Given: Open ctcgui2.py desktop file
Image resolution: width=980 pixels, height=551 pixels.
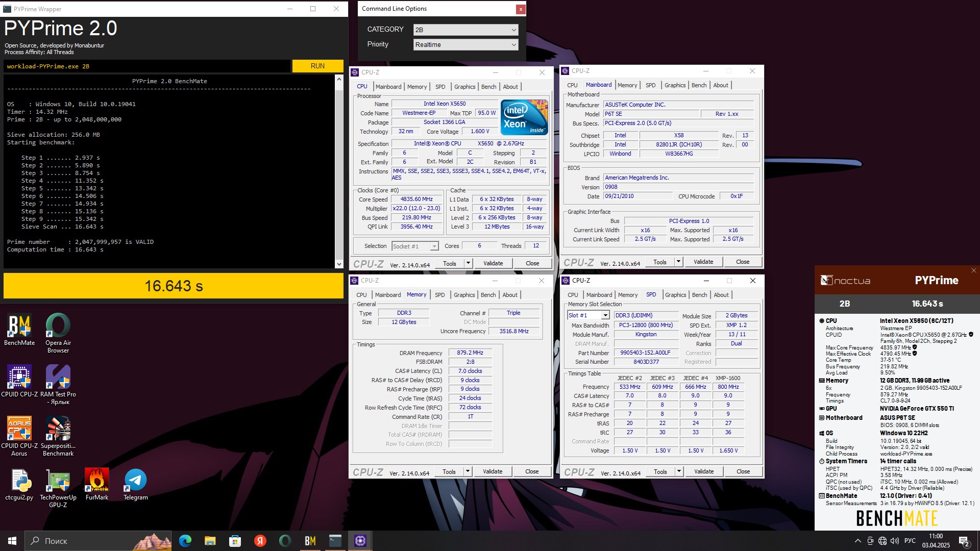Looking at the screenshot, I should click(x=19, y=485).
